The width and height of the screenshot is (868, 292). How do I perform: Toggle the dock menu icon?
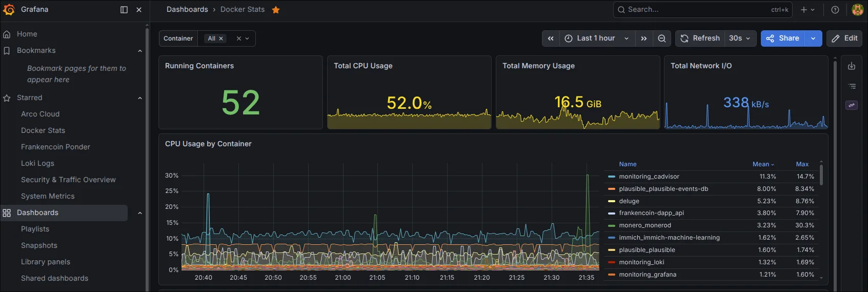point(124,10)
